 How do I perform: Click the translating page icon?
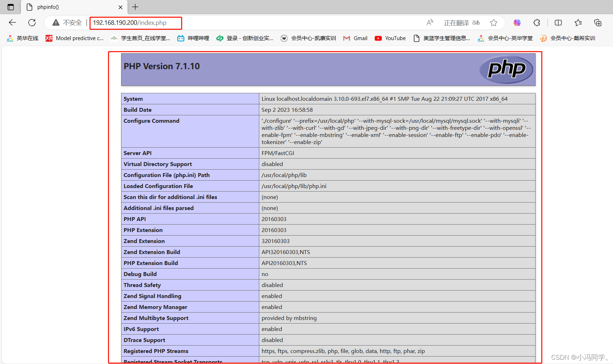pos(476,23)
